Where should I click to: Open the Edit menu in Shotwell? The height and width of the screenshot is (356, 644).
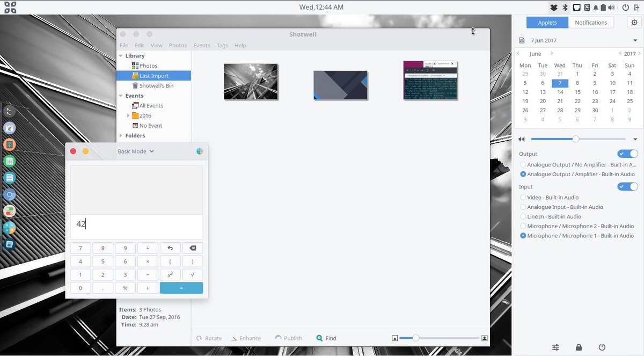point(139,46)
